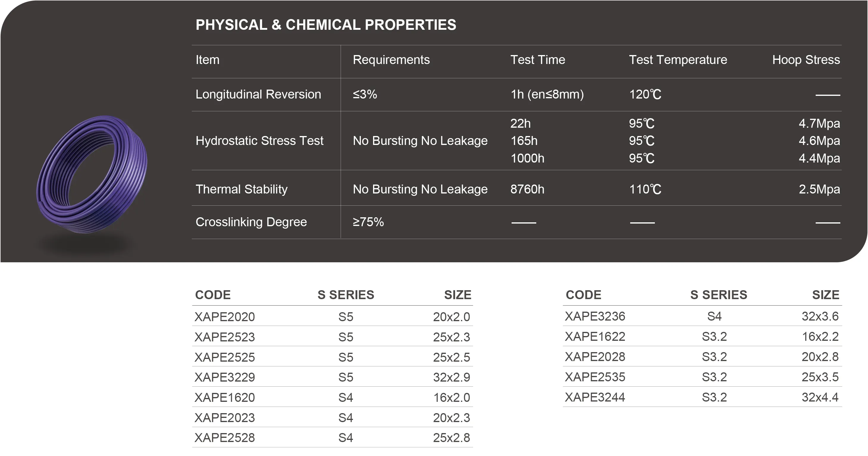The height and width of the screenshot is (456, 868).
Task: Select product code XAPE2528
Action: tap(224, 438)
